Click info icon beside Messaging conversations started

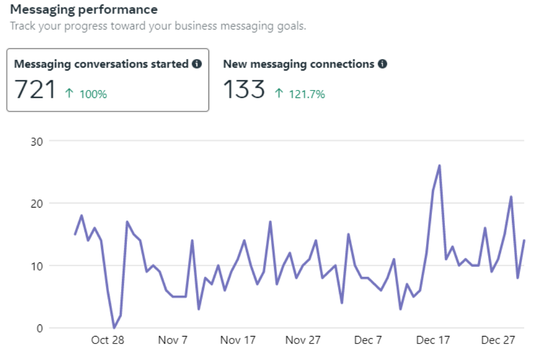[197, 64]
